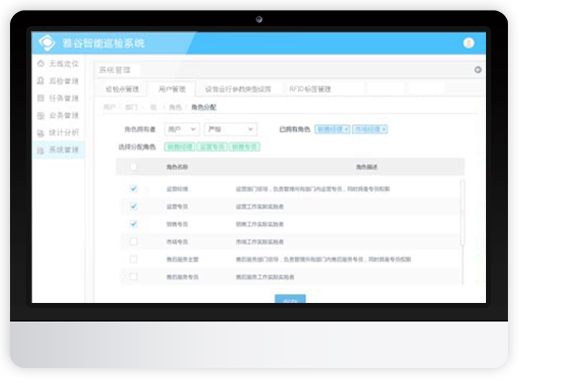Check the 市场专员 role checkbox
The image size is (561, 386).
133,241
